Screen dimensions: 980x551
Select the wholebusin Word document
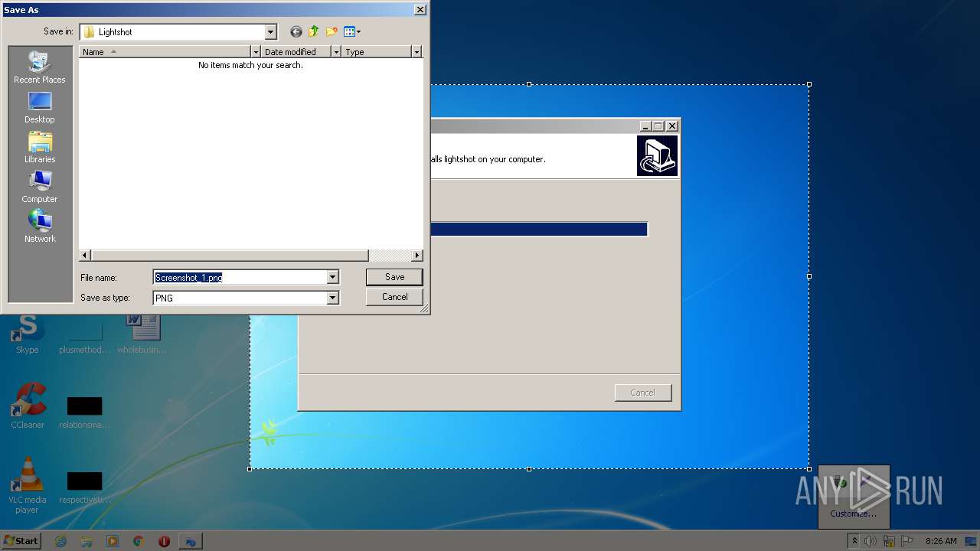pyautogui.click(x=142, y=334)
